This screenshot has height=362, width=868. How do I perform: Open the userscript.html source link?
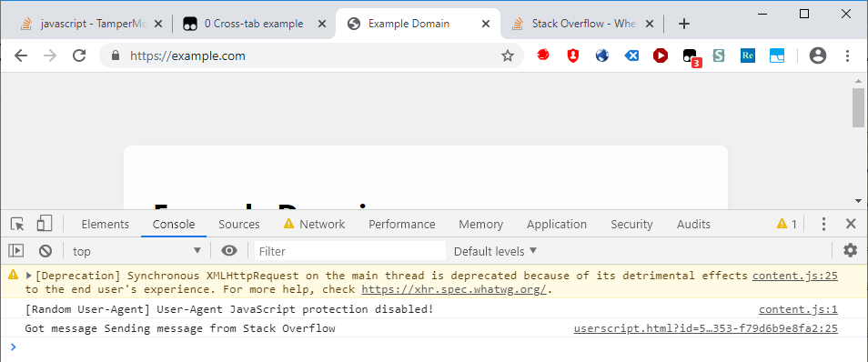coord(706,328)
